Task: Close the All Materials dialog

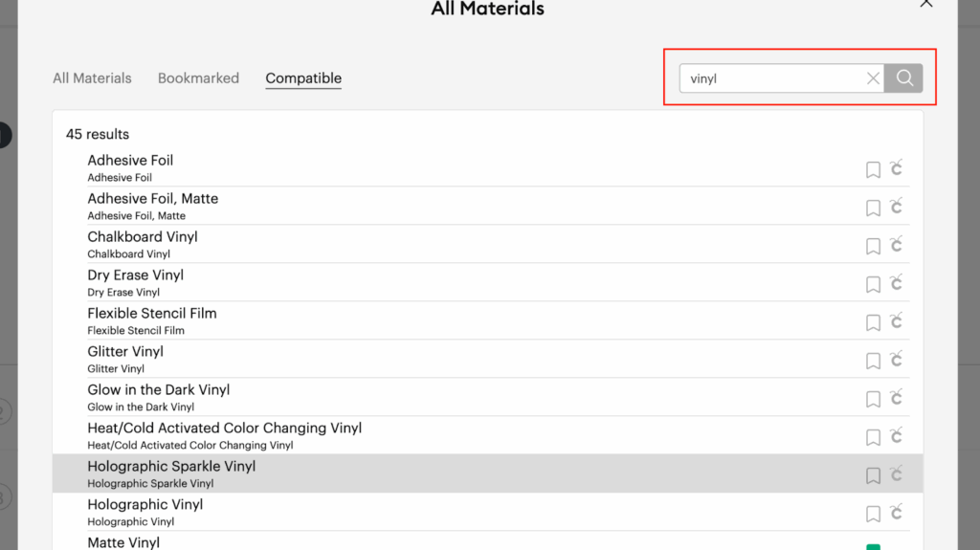Action: 925,5
